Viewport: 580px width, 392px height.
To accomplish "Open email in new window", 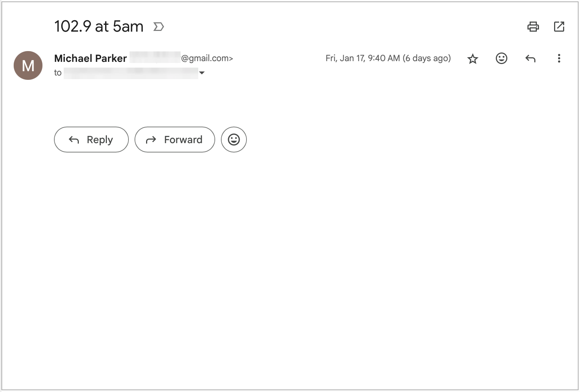I will pyautogui.click(x=559, y=27).
